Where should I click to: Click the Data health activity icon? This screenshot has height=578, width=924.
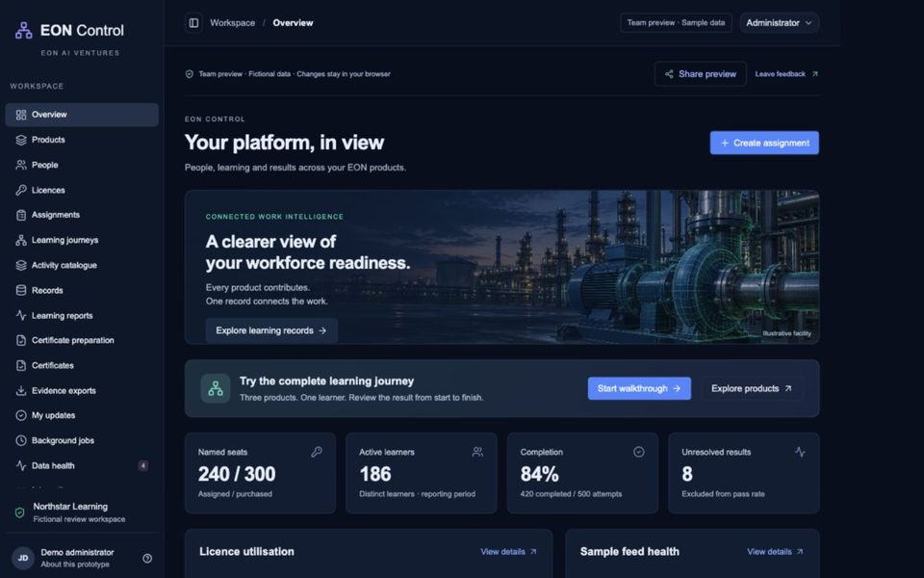tap(21, 465)
